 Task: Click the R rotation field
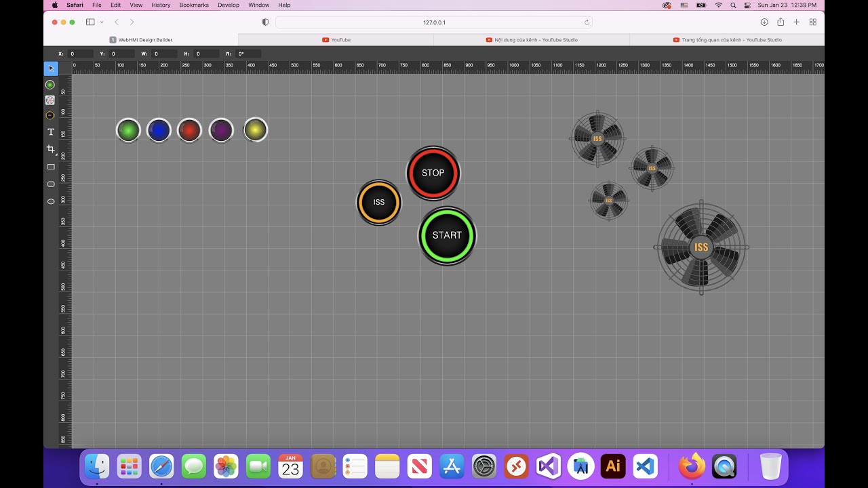click(x=249, y=54)
